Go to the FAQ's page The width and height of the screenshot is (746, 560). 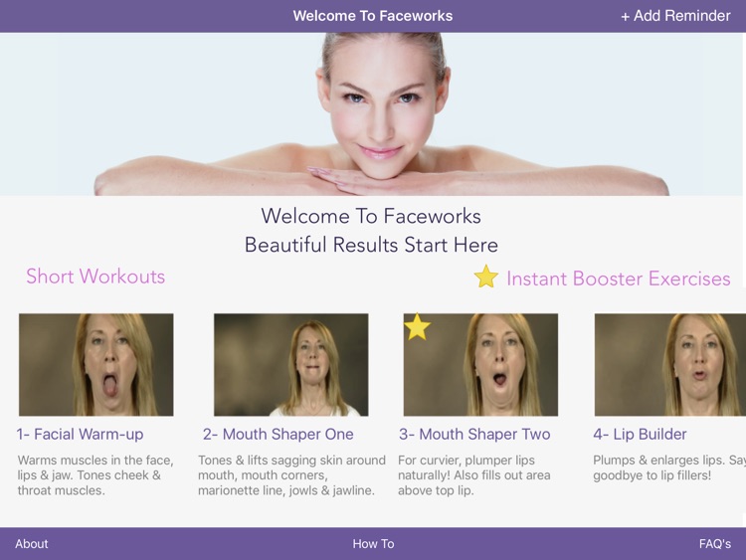[714, 544]
